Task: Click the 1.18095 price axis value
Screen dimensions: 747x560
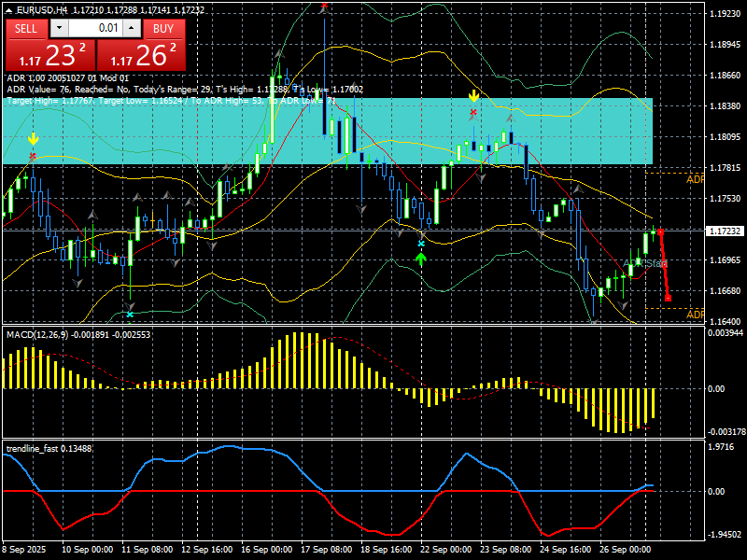Action: (x=726, y=137)
